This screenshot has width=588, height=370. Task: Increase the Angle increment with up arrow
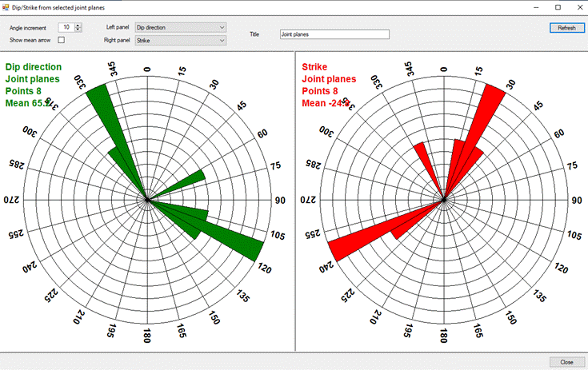[78, 25]
